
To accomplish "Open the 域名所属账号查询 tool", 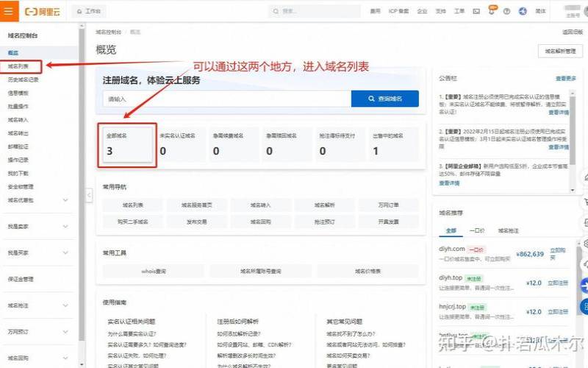I will [x=261, y=271].
